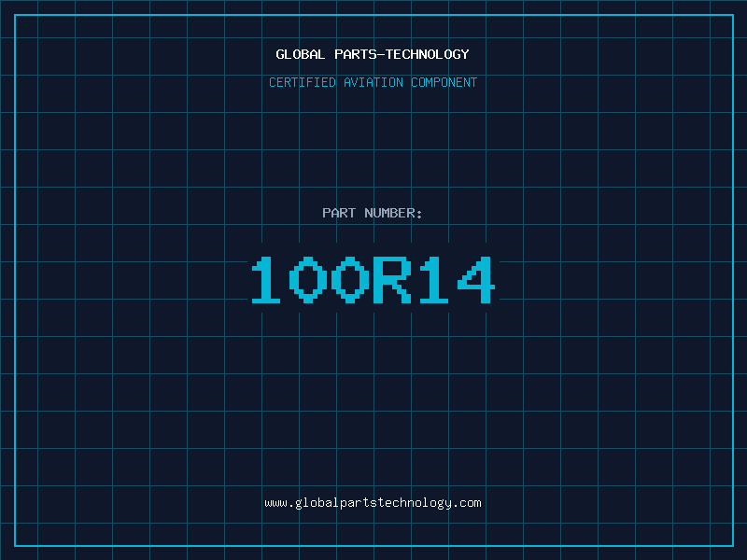Screen dimensions: 747x560
Task: Click the word PART in the label
Action: coord(339,213)
